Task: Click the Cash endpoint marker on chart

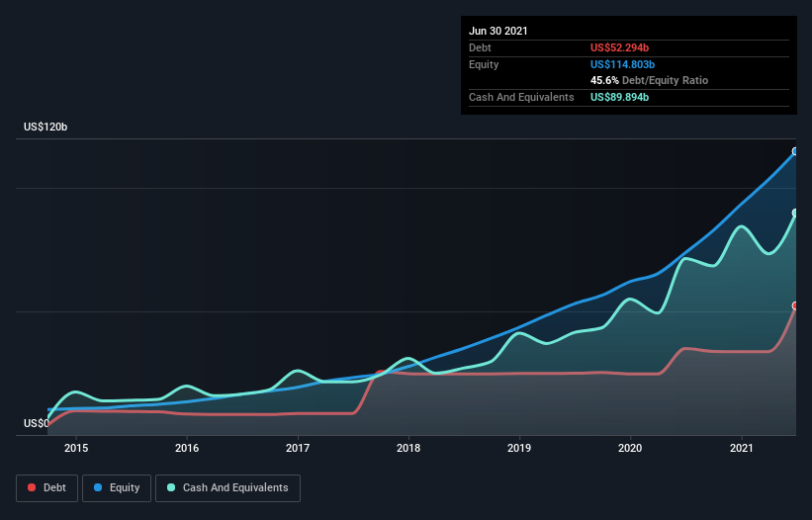Action: click(x=795, y=213)
